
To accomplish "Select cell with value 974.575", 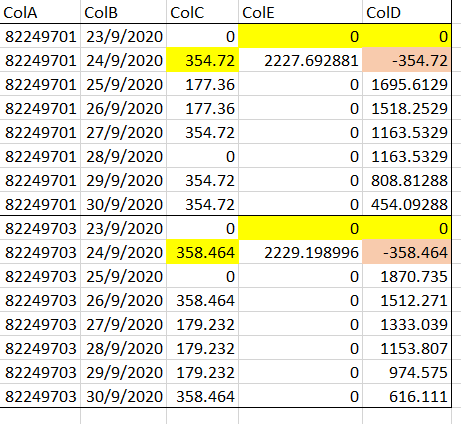I will (407, 372).
